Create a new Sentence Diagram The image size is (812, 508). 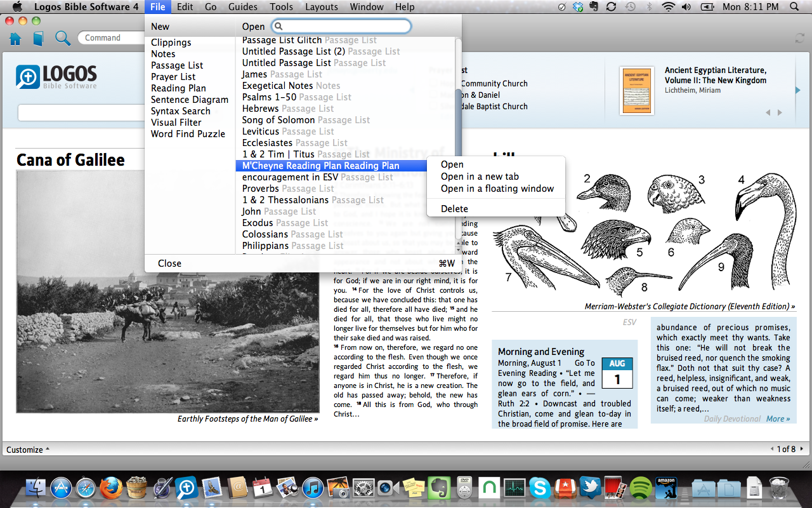coord(190,100)
